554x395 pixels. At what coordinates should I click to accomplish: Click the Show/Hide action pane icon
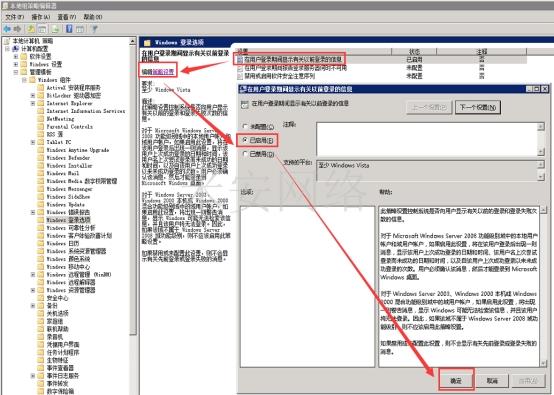tap(80, 29)
